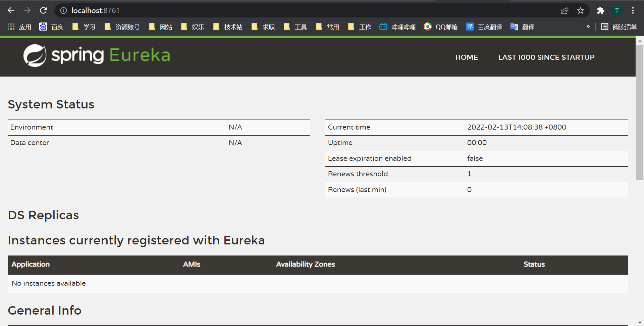Open Chrome three-dot menu
644x326 pixels.
633,11
